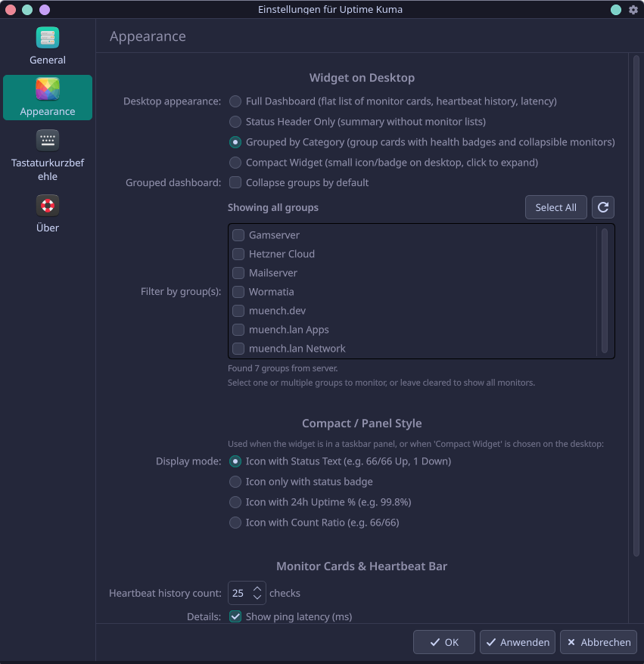Choose Icon with Count Ratio mode
The width and height of the screenshot is (644, 664).
(235, 522)
